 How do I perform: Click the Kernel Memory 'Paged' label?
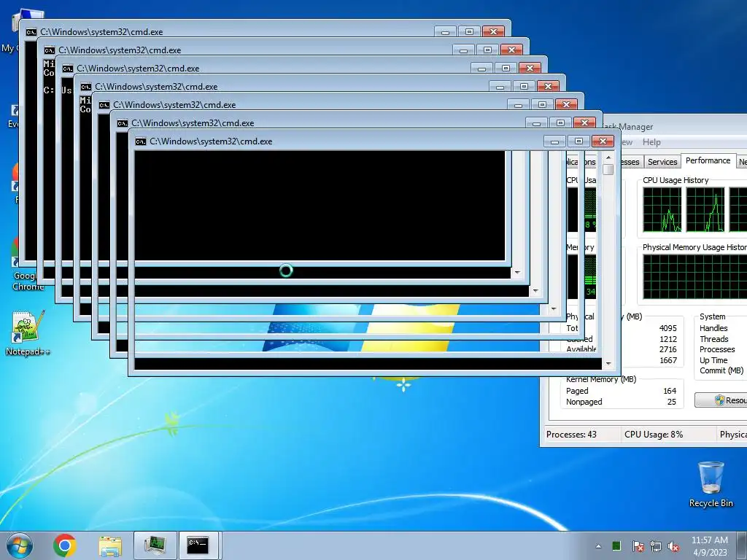(x=577, y=391)
